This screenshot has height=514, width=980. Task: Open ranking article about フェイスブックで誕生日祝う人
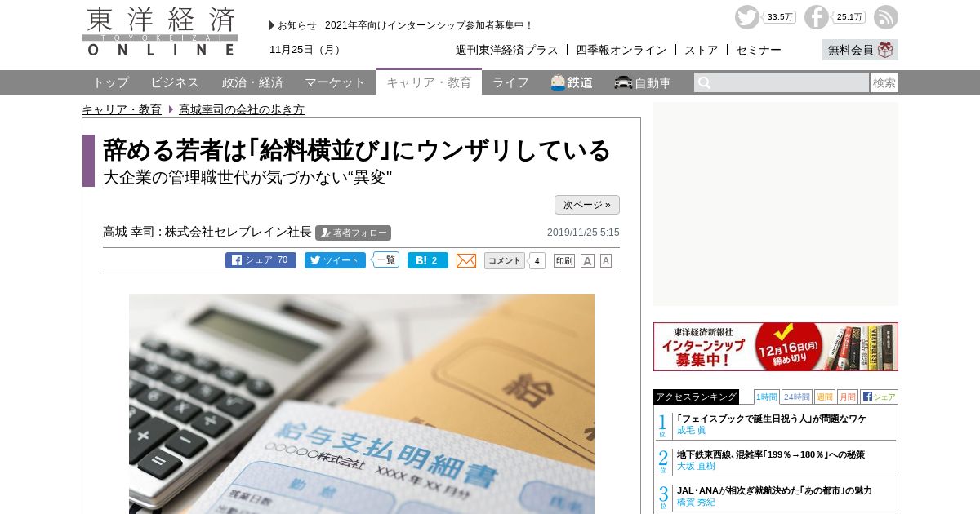click(x=772, y=419)
